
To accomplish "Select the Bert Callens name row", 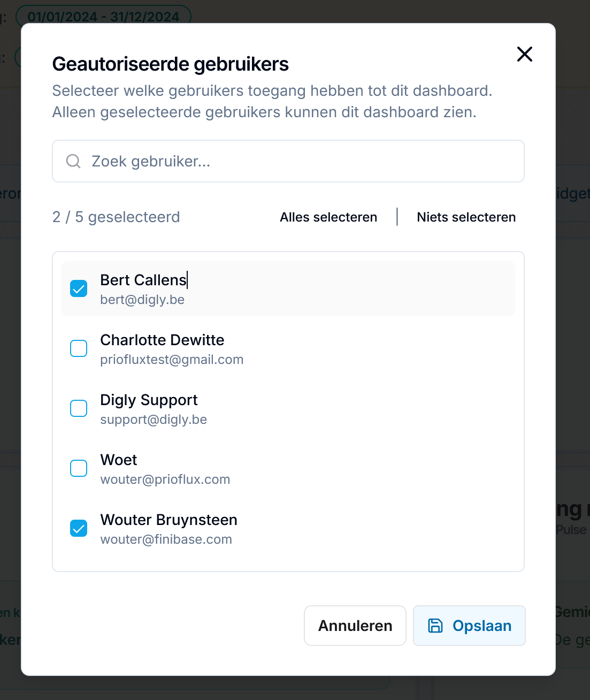I will pos(288,288).
